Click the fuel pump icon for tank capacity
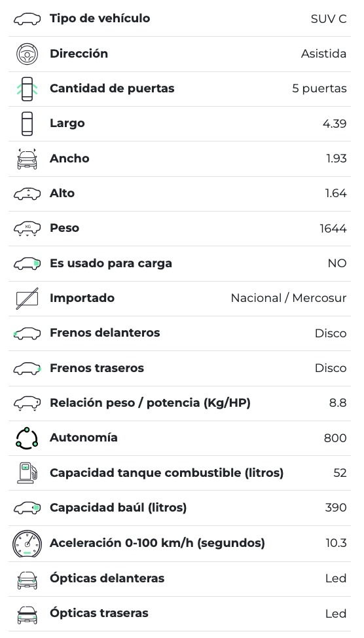 click(27, 473)
